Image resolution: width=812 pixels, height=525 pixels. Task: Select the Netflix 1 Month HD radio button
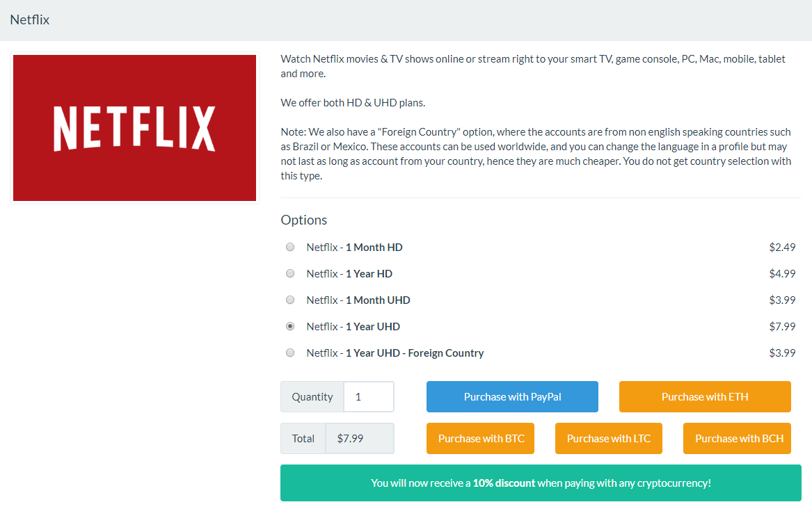(x=290, y=247)
